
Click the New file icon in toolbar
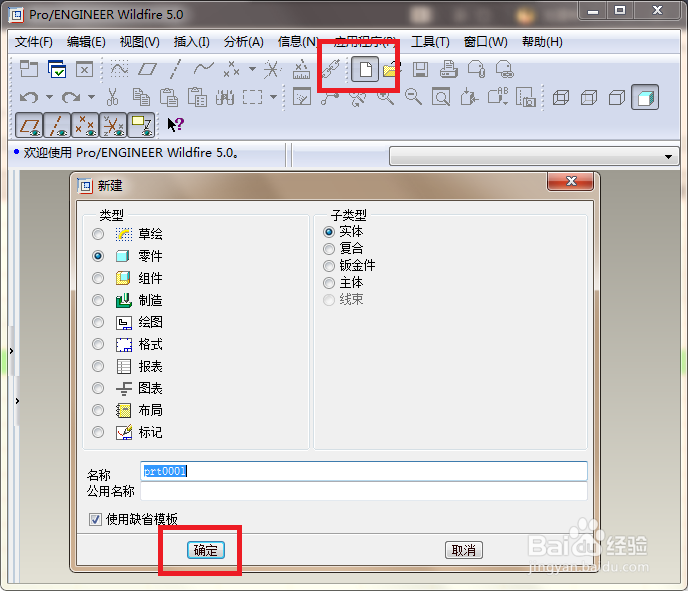[x=365, y=69]
